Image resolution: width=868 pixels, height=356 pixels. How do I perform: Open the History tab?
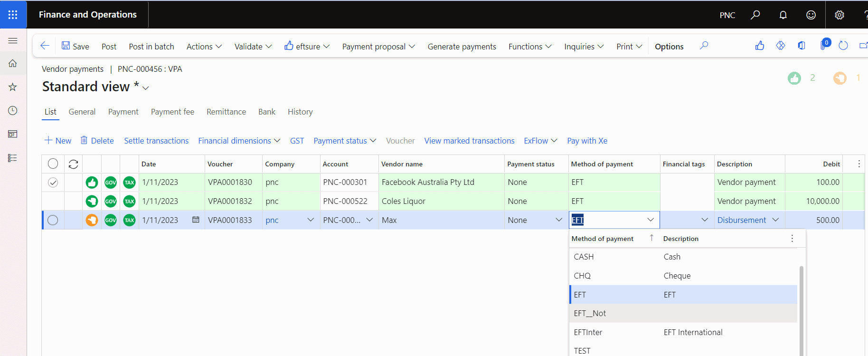point(300,112)
